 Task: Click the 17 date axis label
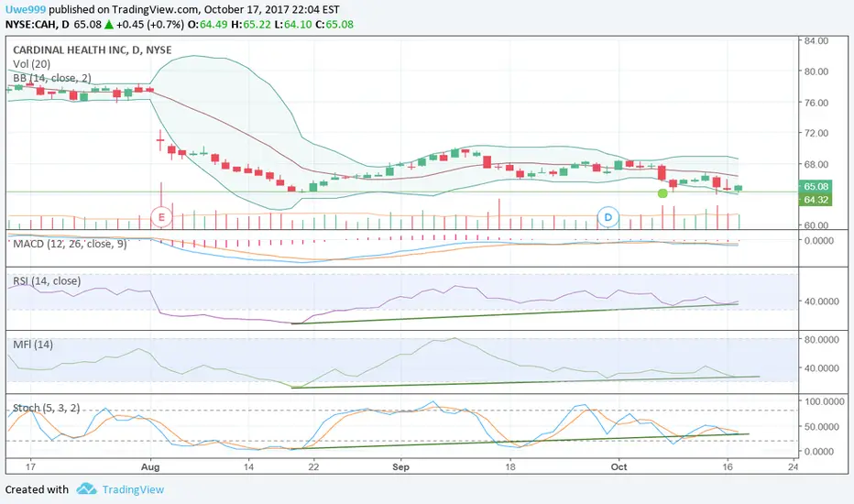30,467
